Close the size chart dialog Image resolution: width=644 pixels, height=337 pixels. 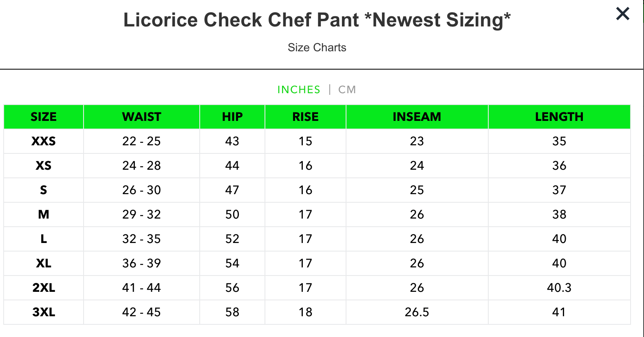pos(622,13)
